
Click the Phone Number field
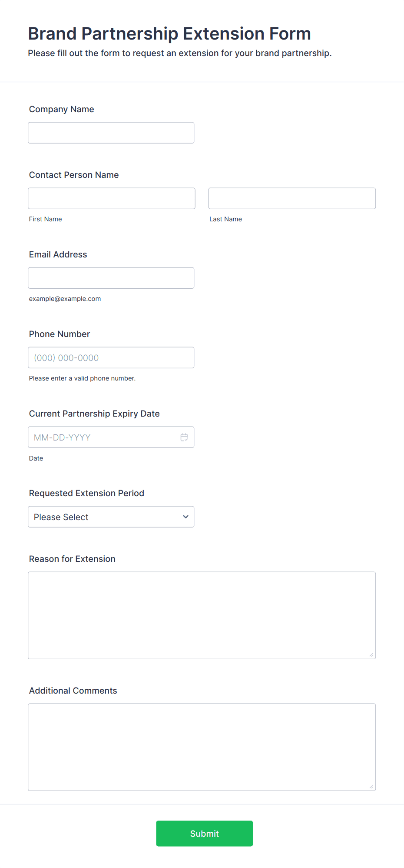(x=111, y=357)
